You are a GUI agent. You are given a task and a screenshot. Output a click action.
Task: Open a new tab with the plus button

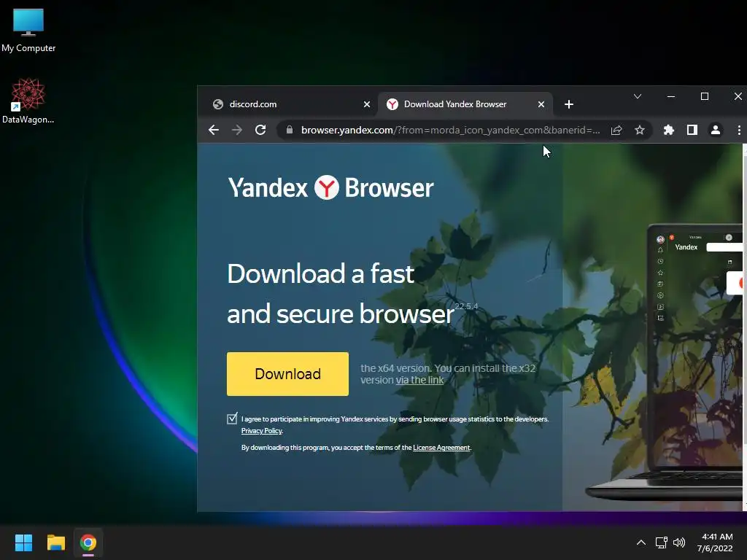[x=569, y=104]
